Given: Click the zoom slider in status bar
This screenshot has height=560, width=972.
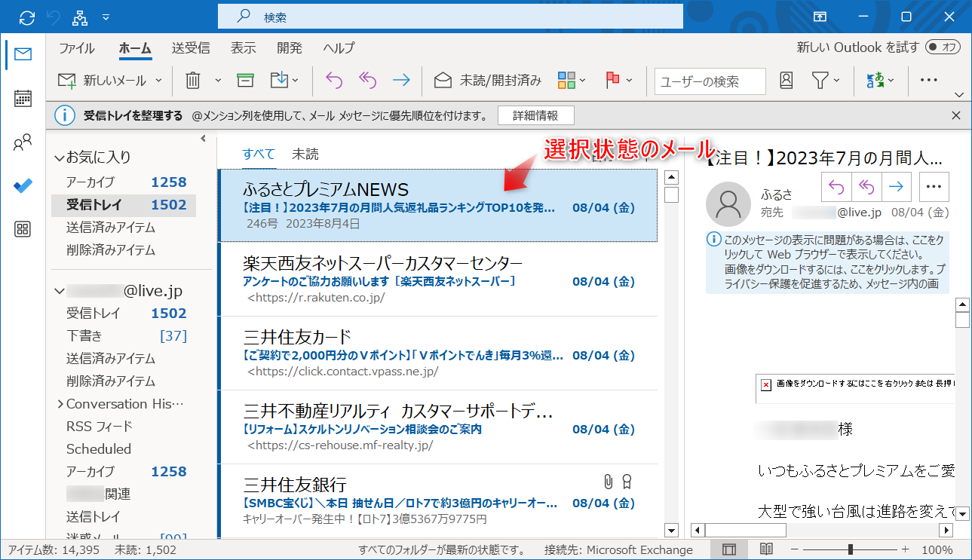Looking at the screenshot, I should 850,549.
